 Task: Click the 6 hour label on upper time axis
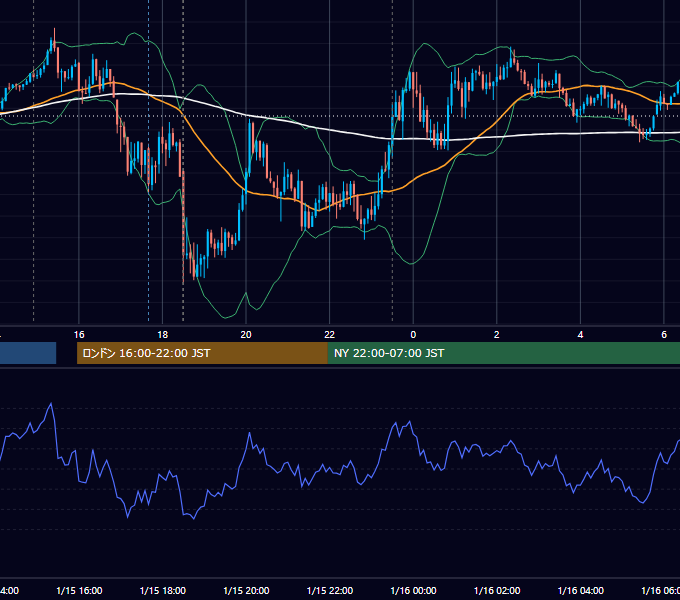click(664, 335)
